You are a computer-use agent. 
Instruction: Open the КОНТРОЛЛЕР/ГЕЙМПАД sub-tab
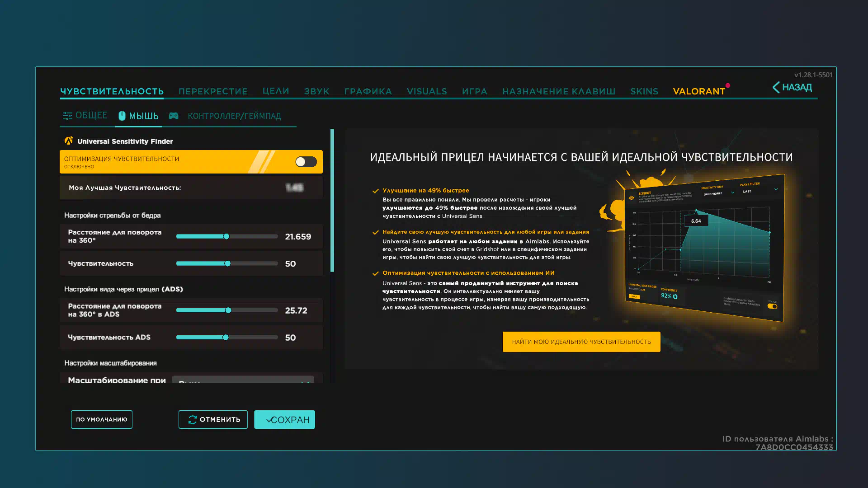pos(234,116)
